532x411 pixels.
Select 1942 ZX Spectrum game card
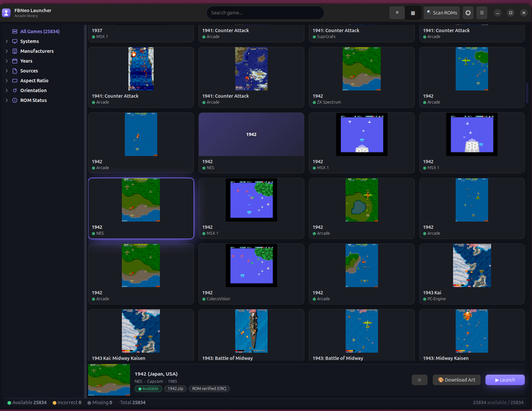click(362, 77)
